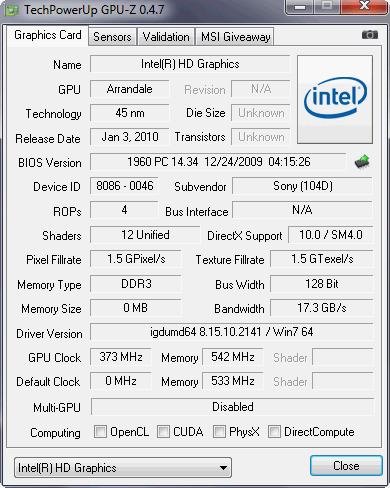The height and width of the screenshot is (488, 390).
Task: Switch to the Graphics Card tab
Action: (48, 35)
